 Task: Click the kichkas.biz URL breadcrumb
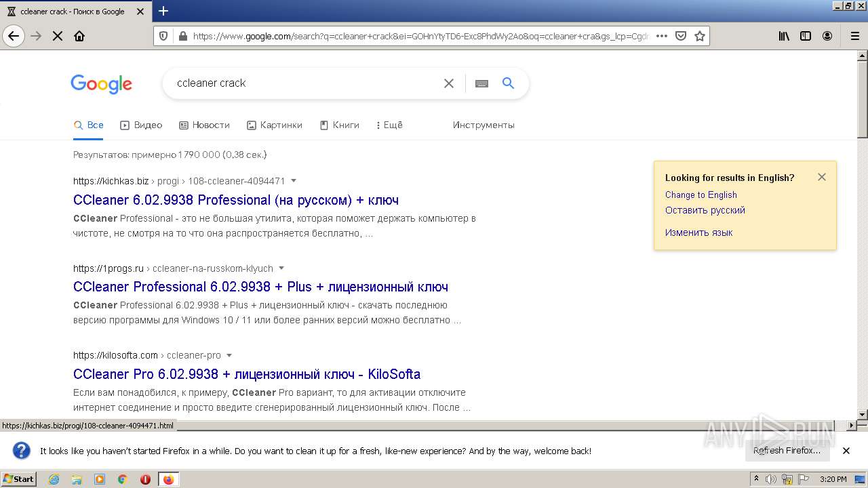pyautogui.click(x=179, y=181)
